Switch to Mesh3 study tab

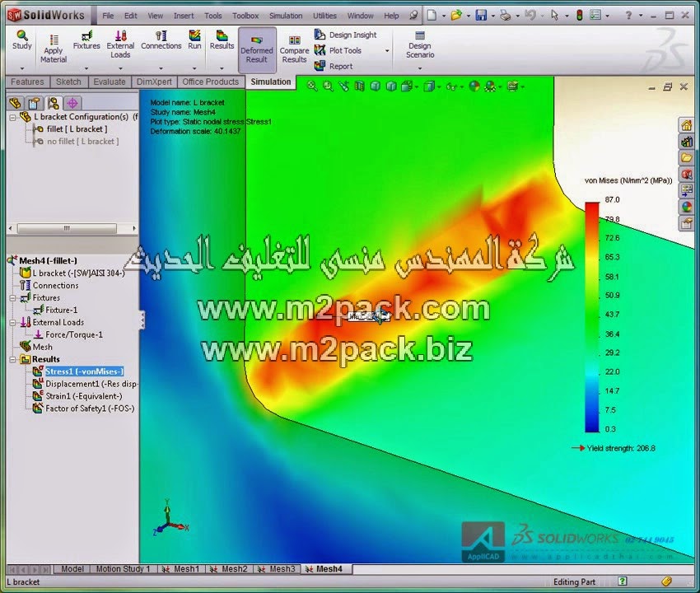pos(278,569)
